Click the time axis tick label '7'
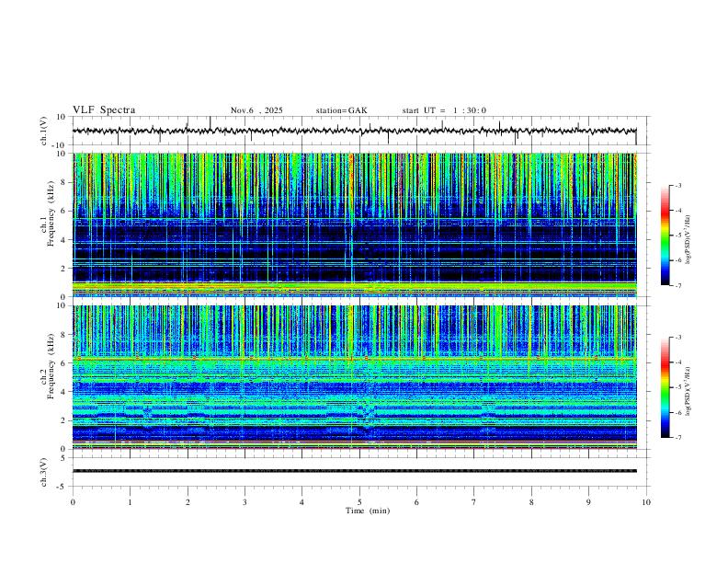Image resolution: width=728 pixels, height=563 pixels. tap(474, 502)
